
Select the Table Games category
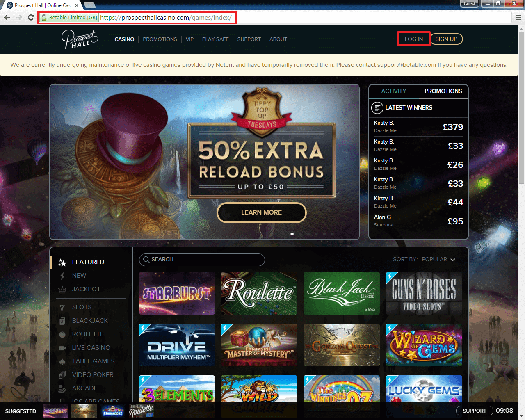pos(94,361)
